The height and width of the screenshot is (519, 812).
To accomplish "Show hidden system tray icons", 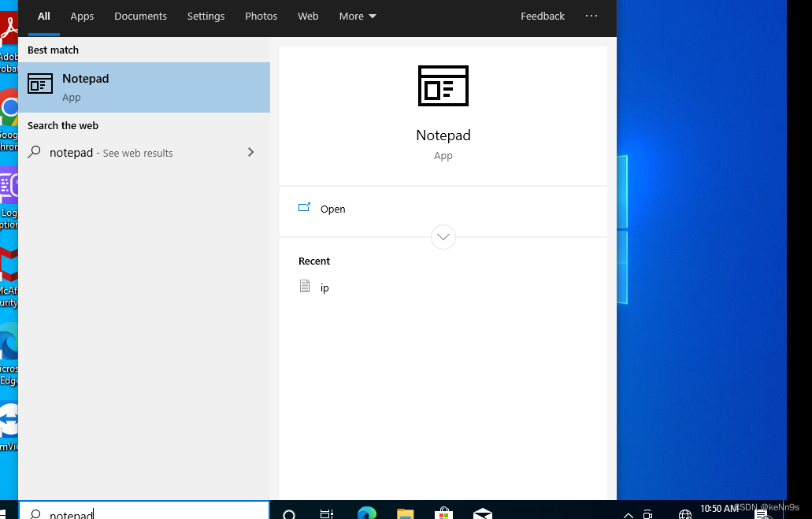I will [x=628, y=515].
